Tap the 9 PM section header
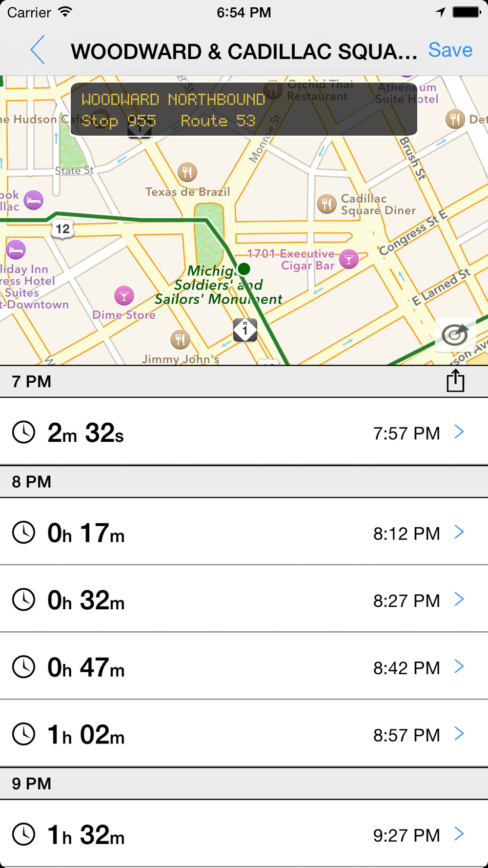The image size is (488, 868). 244,784
